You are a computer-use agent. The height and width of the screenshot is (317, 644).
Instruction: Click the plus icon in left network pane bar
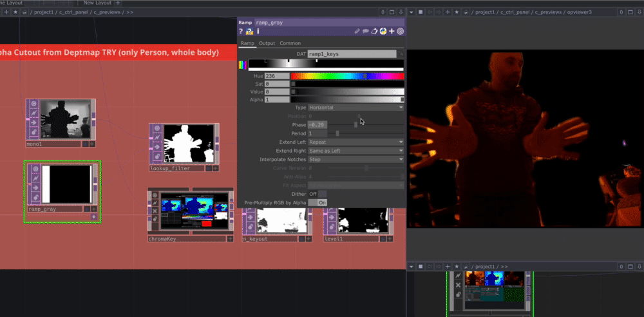[x=6, y=12]
